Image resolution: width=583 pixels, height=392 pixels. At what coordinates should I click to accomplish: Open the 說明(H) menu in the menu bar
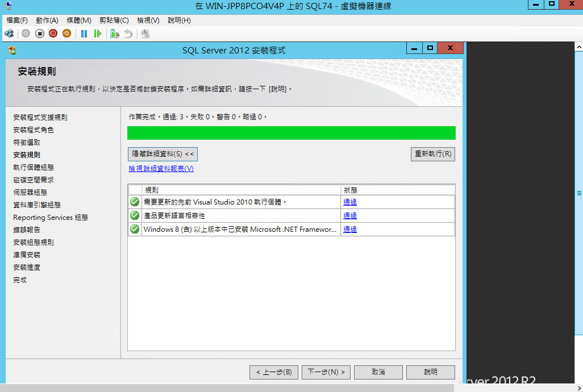click(x=179, y=20)
